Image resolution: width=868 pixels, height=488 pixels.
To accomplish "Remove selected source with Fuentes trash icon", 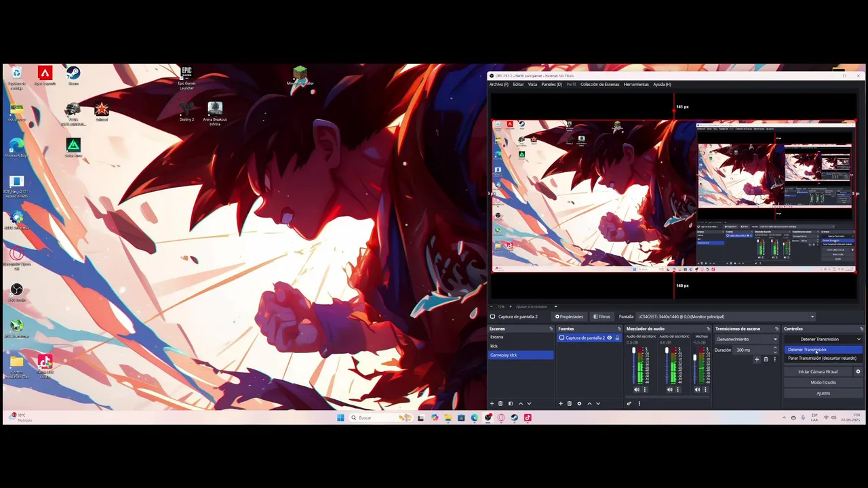I will [570, 403].
